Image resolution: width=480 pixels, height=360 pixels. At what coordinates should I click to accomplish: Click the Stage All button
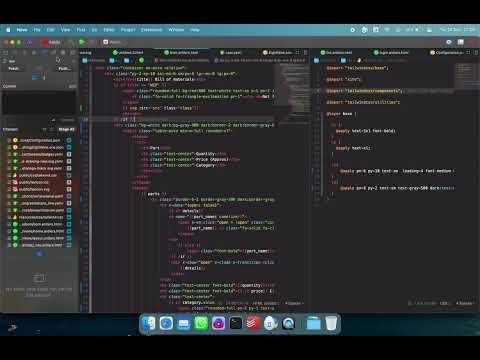coord(66,129)
